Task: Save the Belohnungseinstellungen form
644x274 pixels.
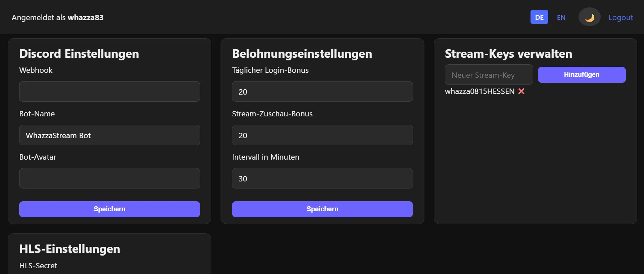Action: [x=322, y=209]
